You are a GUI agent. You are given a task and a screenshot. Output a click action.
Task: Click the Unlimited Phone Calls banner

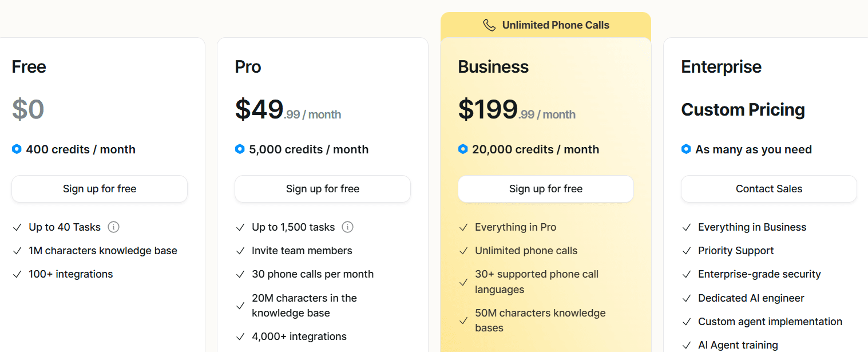tap(545, 25)
